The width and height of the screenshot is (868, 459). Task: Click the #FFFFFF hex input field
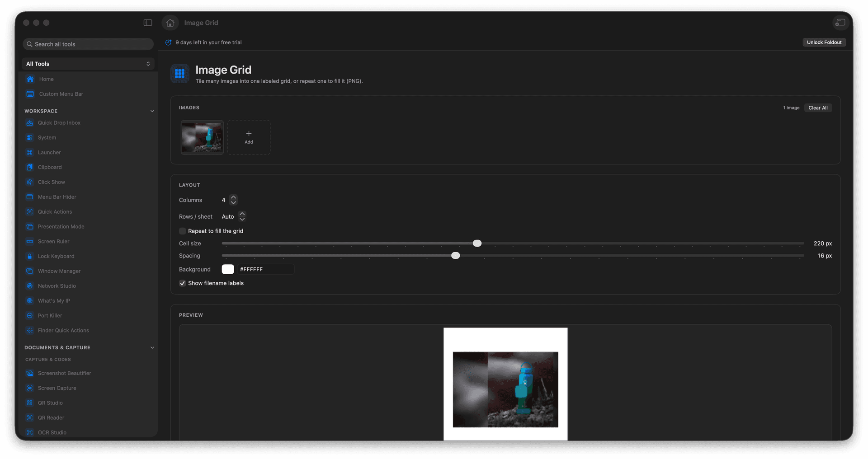[265, 269]
